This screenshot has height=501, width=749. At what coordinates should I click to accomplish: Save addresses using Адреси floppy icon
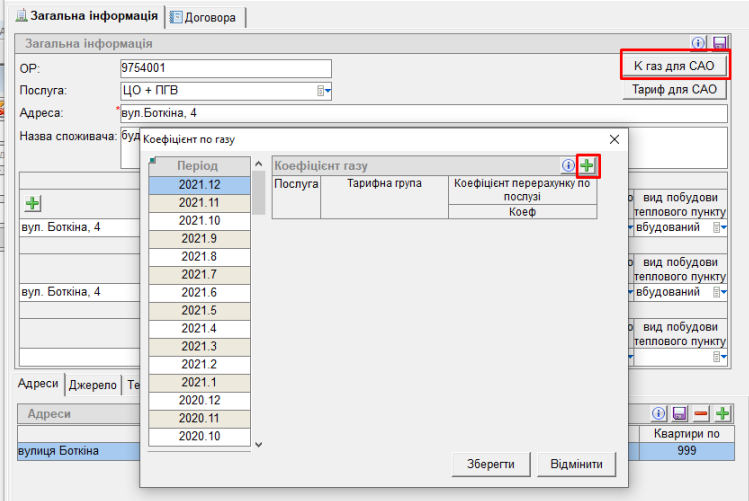click(x=679, y=413)
